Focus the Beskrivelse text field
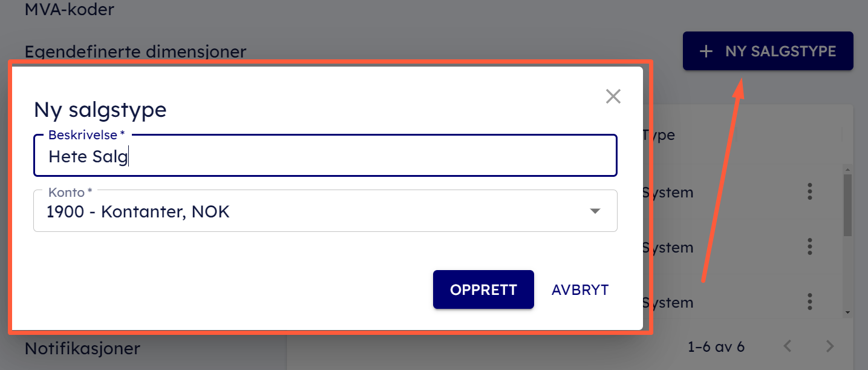This screenshot has height=370, width=868. tap(325, 157)
